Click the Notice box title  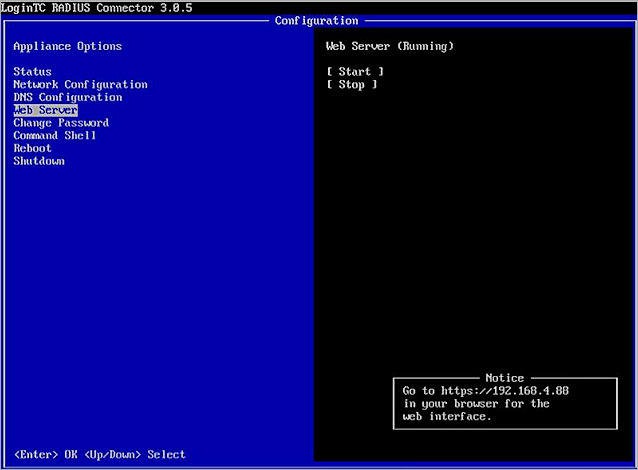[x=505, y=378]
